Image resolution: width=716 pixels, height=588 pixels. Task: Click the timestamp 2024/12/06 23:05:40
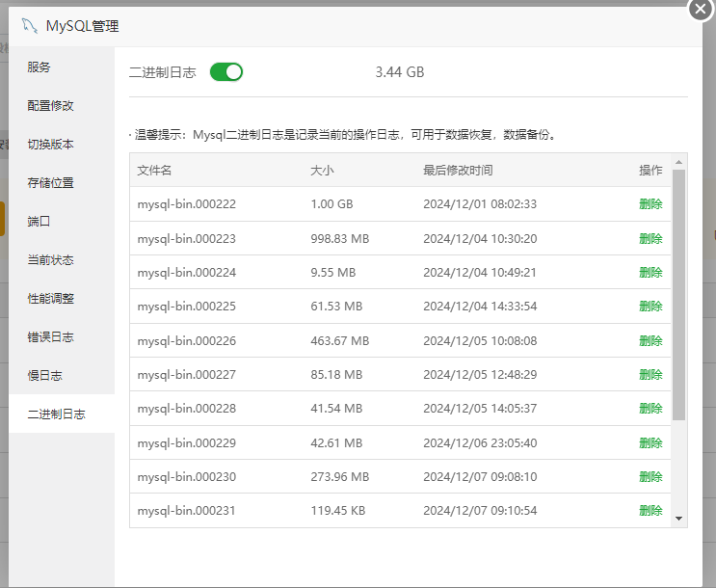click(x=480, y=442)
